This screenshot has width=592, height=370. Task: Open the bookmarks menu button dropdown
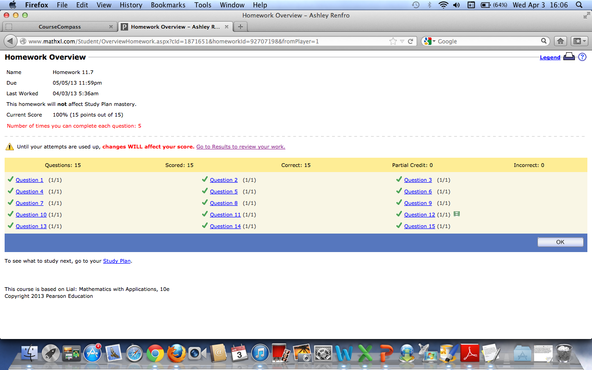pyautogui.click(x=579, y=41)
